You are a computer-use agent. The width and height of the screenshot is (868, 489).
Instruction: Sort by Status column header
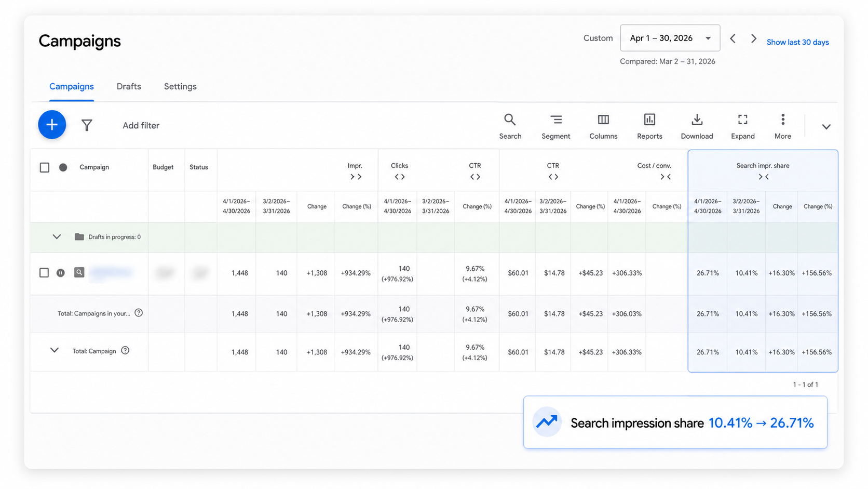199,167
